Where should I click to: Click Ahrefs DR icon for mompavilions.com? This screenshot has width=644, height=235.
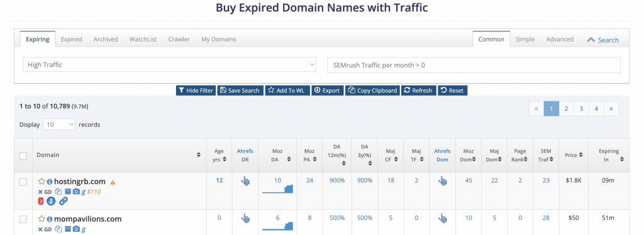point(245,218)
